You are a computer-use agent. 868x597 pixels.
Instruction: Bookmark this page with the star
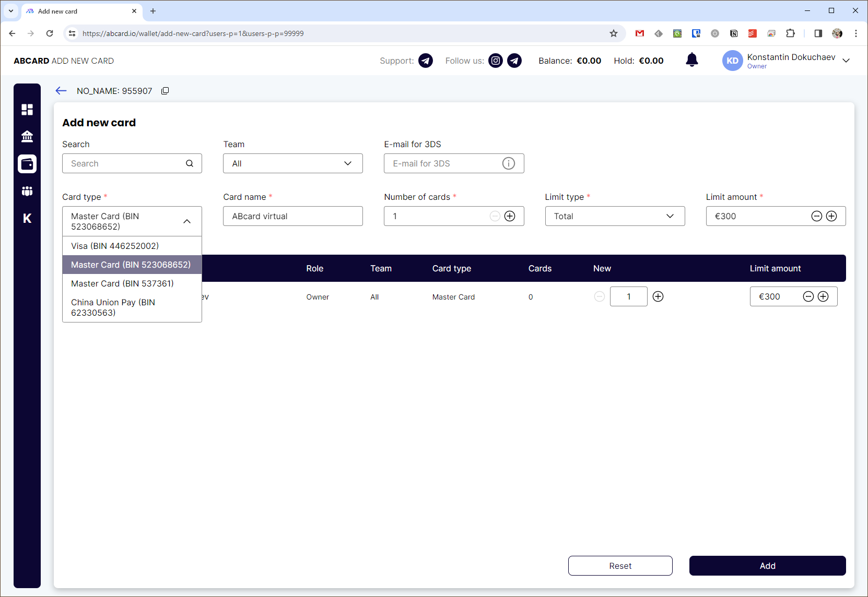tap(614, 33)
